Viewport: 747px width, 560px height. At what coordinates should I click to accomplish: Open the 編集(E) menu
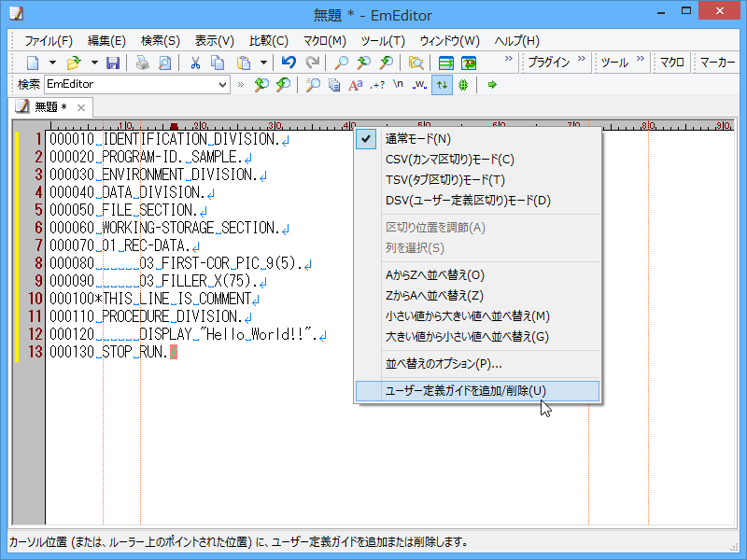(106, 41)
